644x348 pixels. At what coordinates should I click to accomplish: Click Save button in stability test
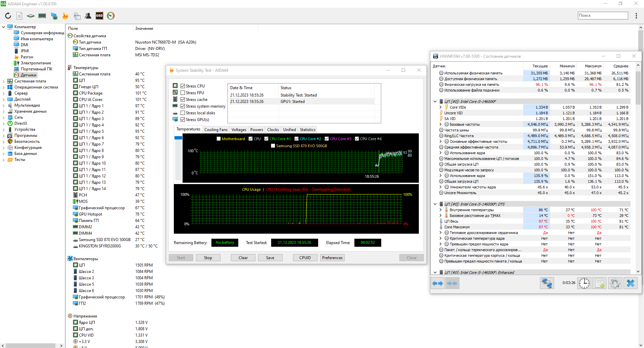pos(270,258)
